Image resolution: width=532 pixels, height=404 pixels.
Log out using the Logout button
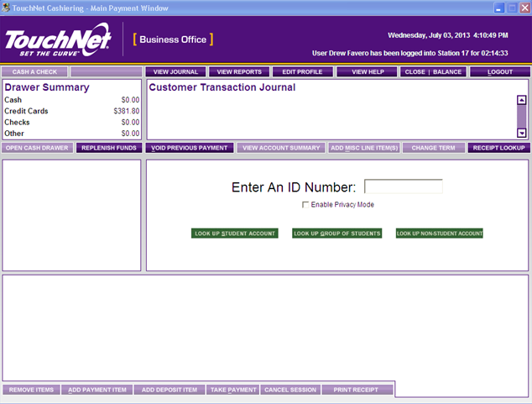(x=499, y=72)
